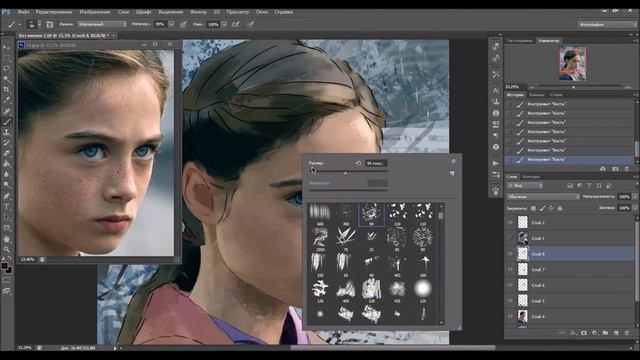Open layer Fill dropdown arrow
Screen dimensions: 640x360
(x=635, y=208)
